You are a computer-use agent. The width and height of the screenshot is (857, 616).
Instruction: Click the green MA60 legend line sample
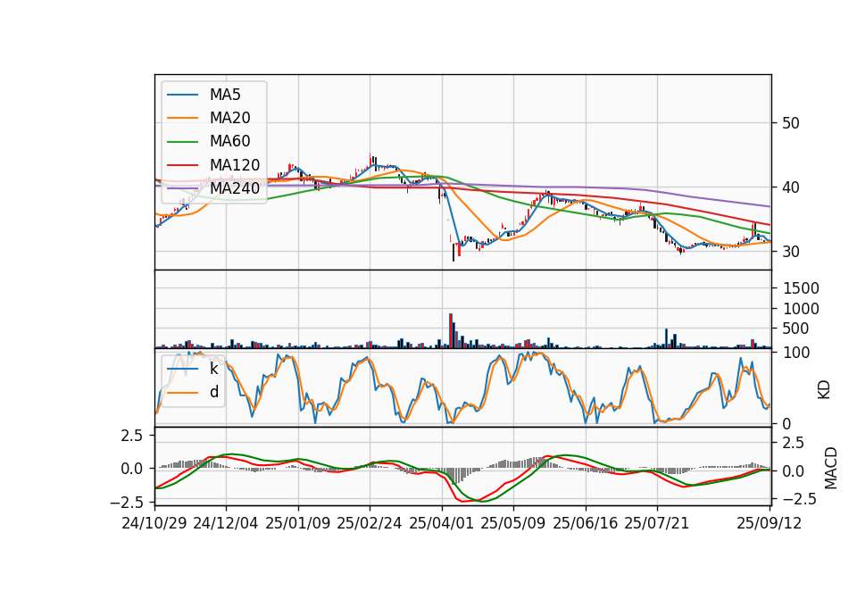[x=182, y=142]
